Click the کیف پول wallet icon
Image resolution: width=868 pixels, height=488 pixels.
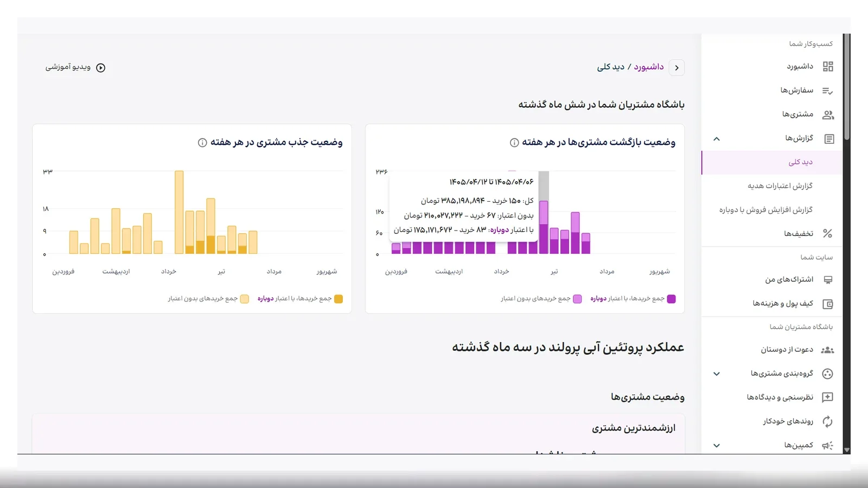tap(828, 304)
